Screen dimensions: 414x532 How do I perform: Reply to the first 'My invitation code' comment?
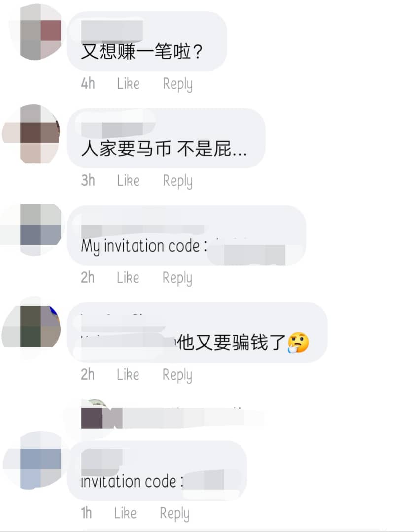pos(177,278)
